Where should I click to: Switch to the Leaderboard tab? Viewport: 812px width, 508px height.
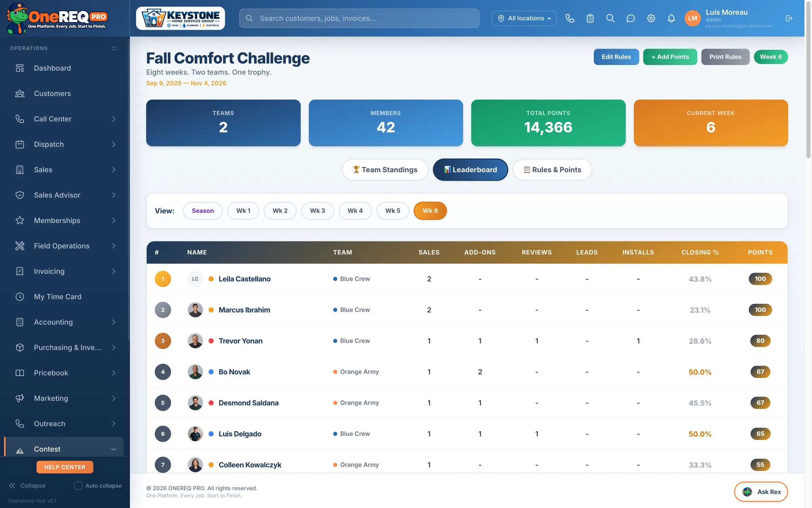pyautogui.click(x=470, y=170)
